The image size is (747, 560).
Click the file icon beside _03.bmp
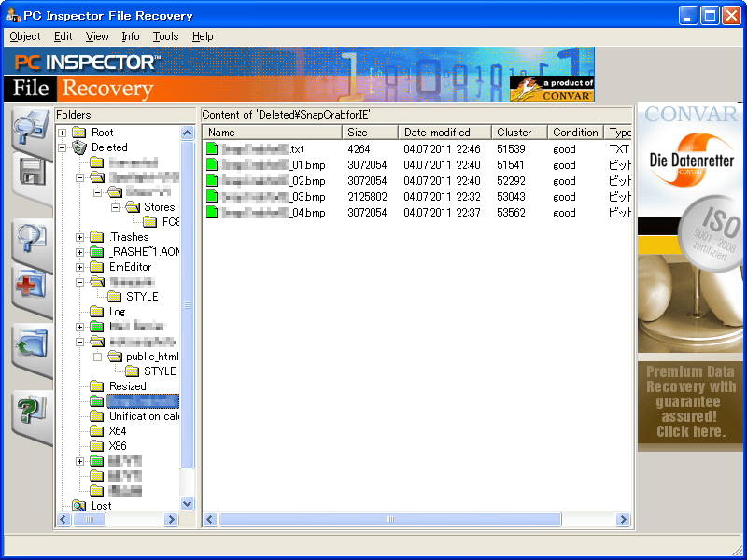[x=212, y=197]
